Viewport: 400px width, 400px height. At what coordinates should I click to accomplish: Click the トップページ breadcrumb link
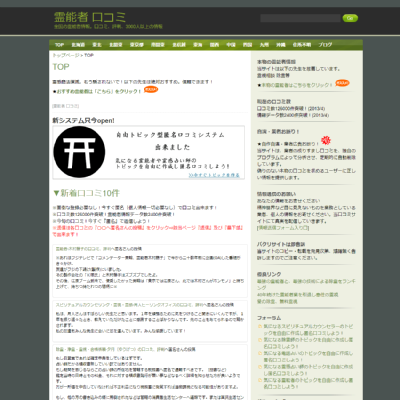point(66,55)
